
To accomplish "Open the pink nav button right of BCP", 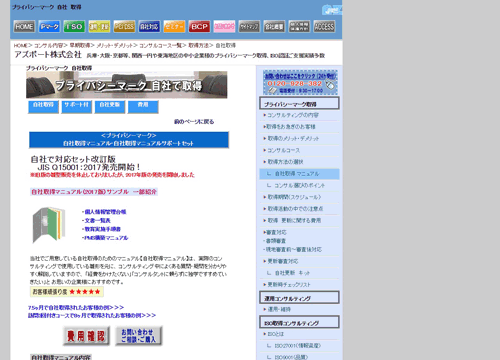I will coord(224,27).
